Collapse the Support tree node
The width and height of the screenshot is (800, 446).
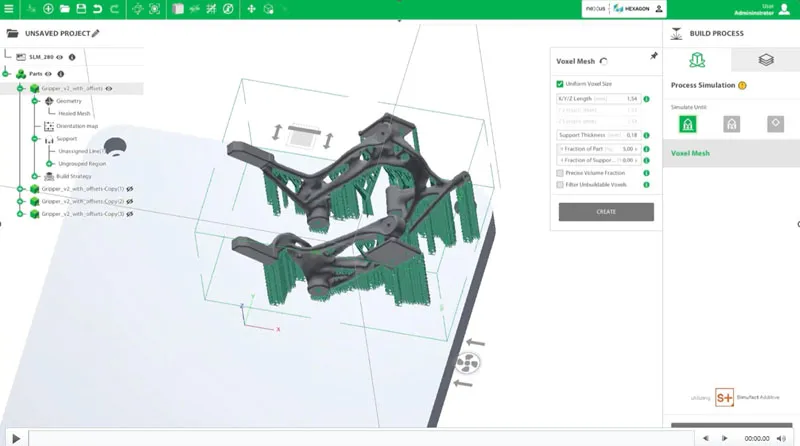point(35,139)
